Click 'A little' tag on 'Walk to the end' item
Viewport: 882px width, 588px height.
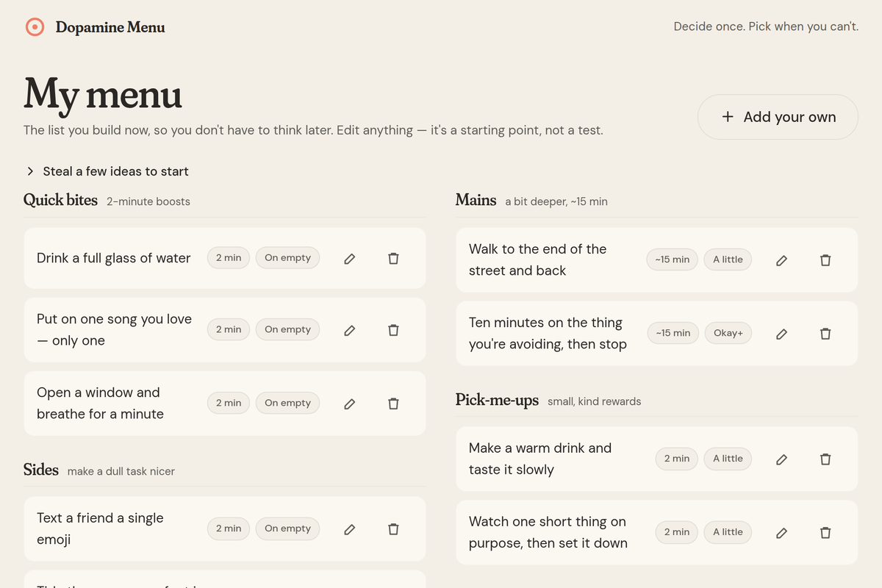728,259
